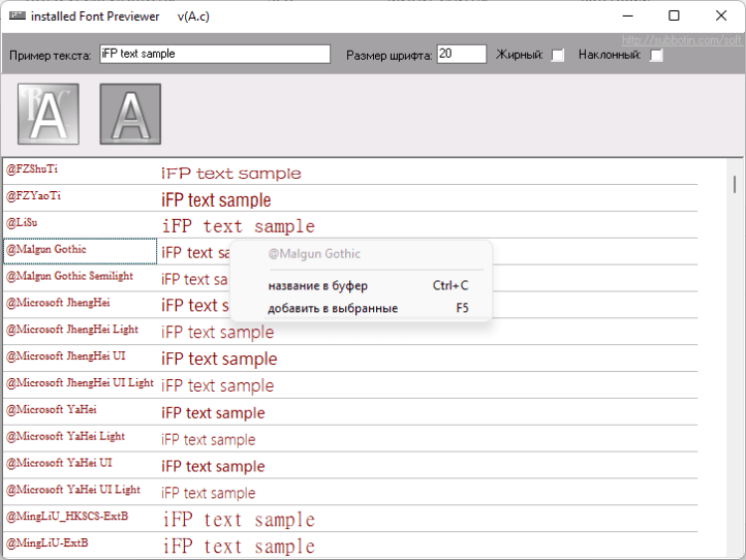Click the @MingLiU-ExtB font name

pyautogui.click(x=48, y=543)
